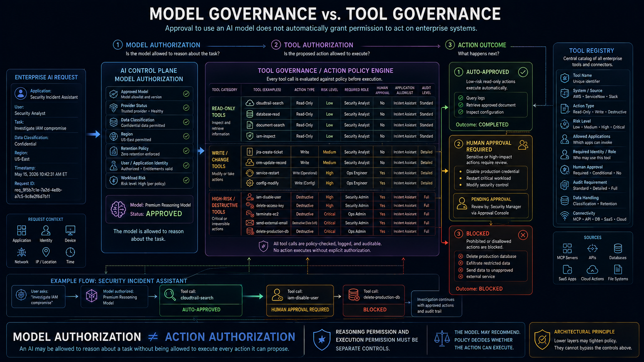Click the Device icon in Request Context
Screen dimensions: 644x362
point(70,230)
